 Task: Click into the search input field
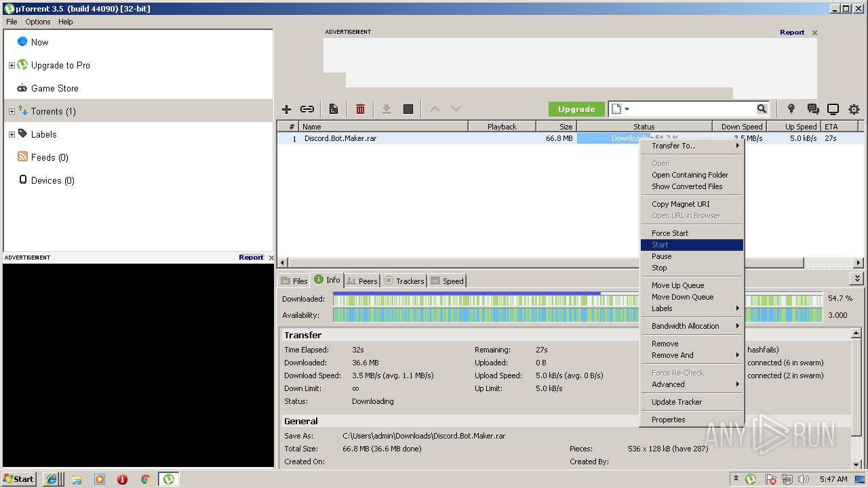[x=694, y=109]
